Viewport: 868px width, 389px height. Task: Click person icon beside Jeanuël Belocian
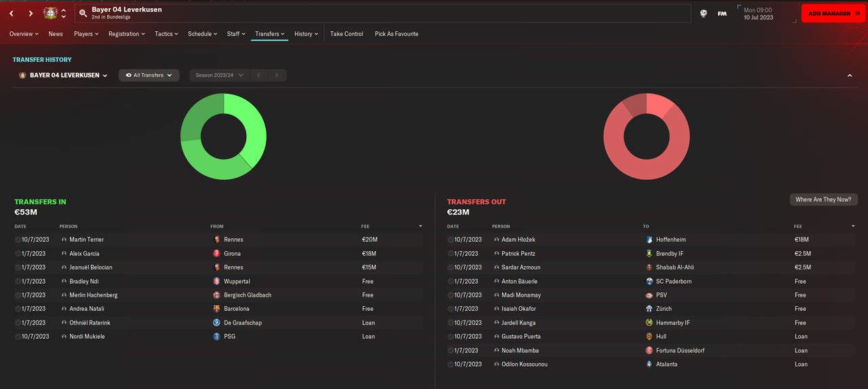point(64,267)
